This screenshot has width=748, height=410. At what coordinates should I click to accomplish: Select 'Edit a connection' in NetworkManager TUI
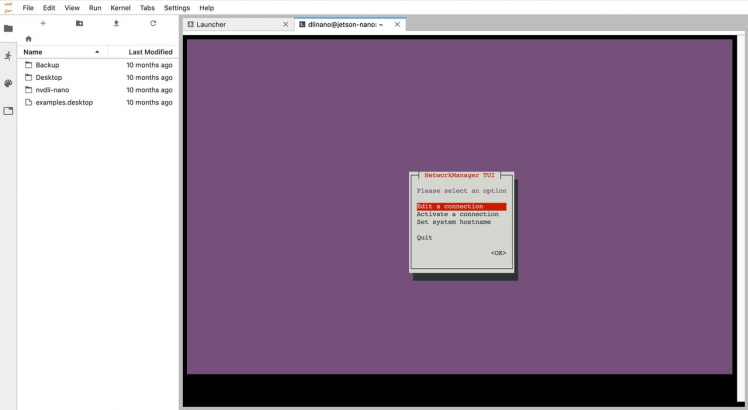(461, 206)
